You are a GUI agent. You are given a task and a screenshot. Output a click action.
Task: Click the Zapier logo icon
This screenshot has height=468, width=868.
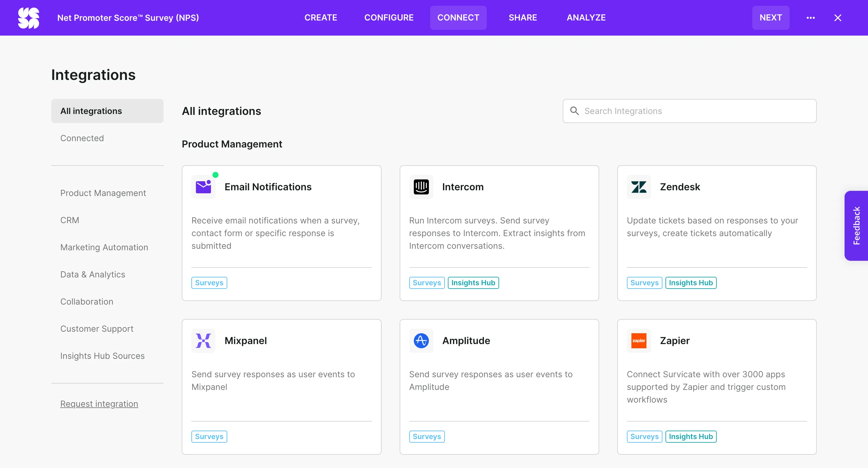coord(639,340)
